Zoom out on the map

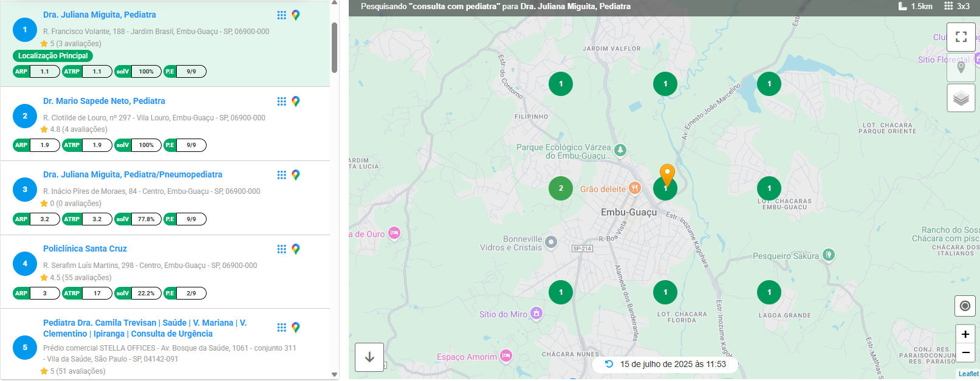point(965,352)
